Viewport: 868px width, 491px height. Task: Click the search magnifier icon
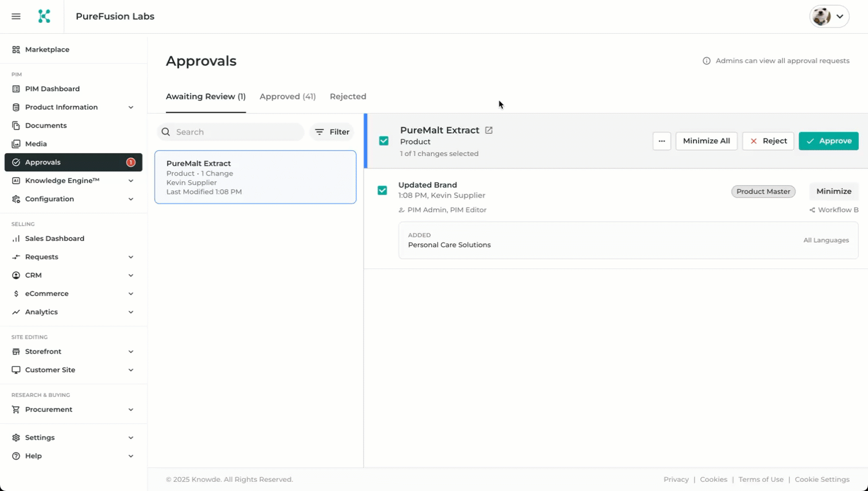point(166,132)
